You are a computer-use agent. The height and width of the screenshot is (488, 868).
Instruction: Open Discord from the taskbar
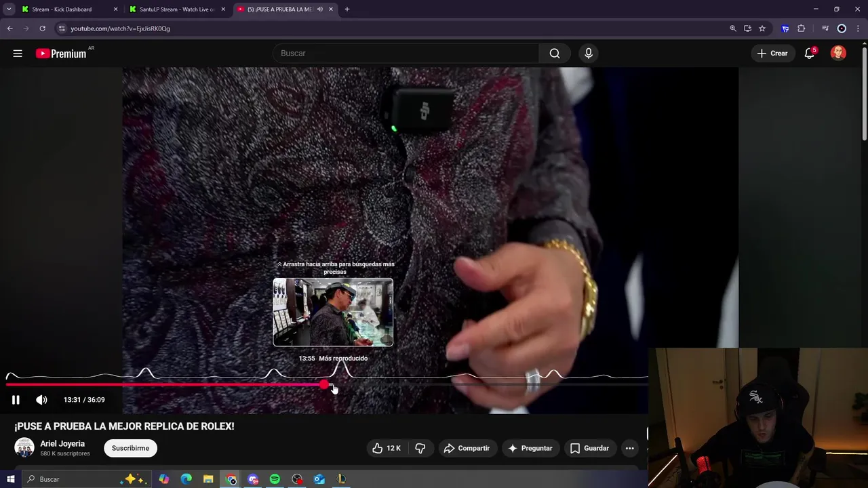click(x=253, y=479)
